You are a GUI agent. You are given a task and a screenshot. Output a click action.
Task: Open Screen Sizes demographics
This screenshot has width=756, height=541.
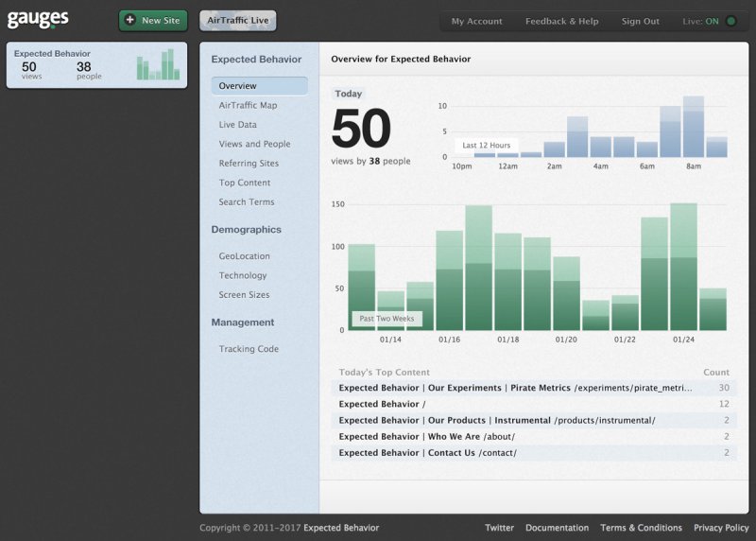tap(244, 295)
